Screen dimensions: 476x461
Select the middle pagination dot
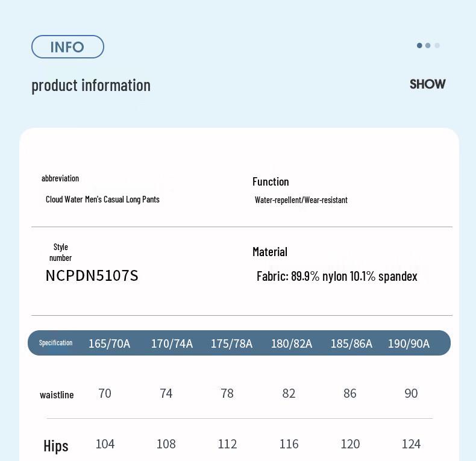click(x=428, y=45)
